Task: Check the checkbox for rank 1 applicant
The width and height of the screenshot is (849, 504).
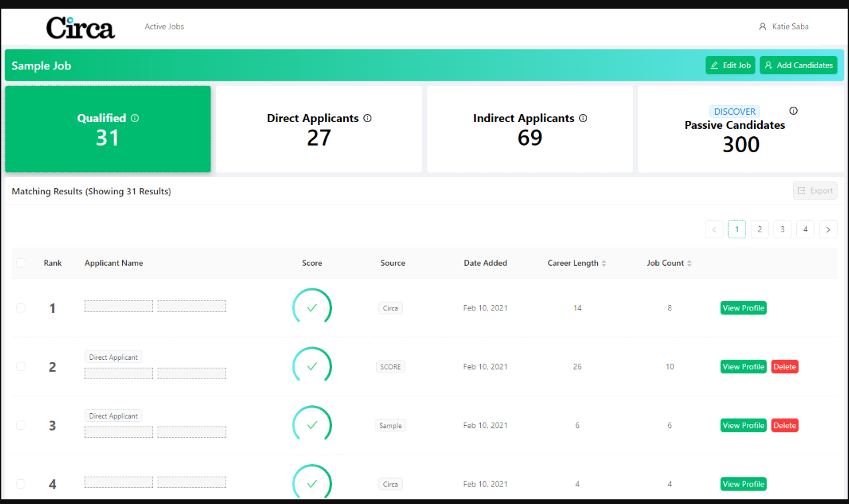Action: tap(21, 308)
